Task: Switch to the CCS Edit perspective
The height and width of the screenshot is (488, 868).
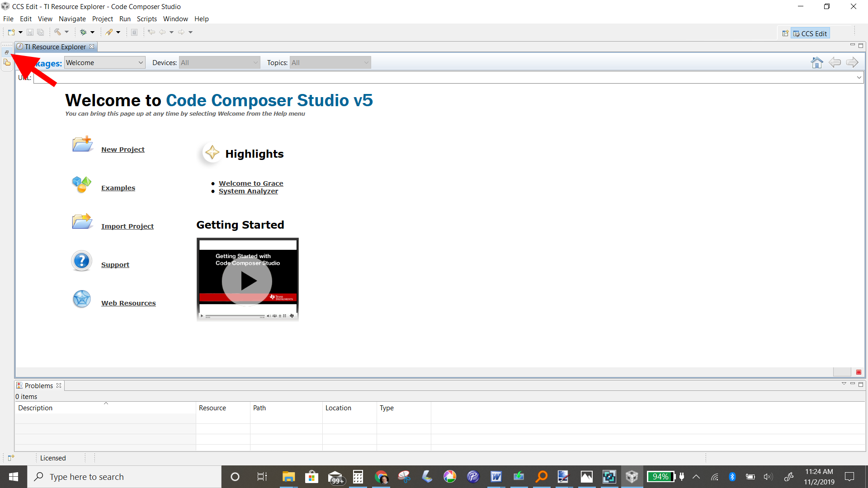Action: click(x=810, y=33)
